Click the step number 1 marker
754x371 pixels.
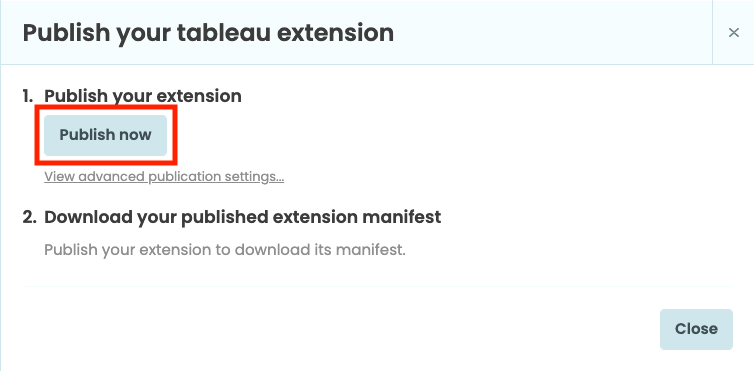tap(28, 96)
